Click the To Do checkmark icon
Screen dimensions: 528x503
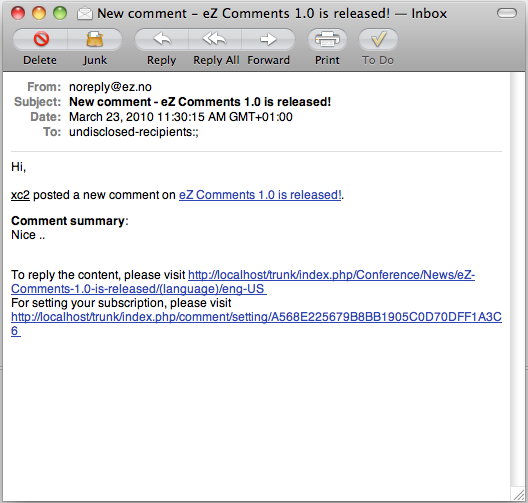pos(378,39)
